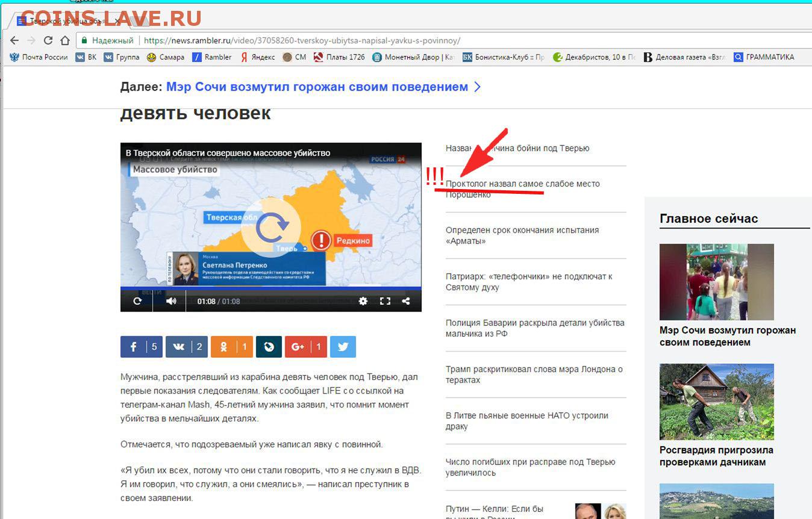Open link Трамп раскритиковал слова мэра Лондона
The width and height of the screenshot is (812, 519).
click(534, 374)
